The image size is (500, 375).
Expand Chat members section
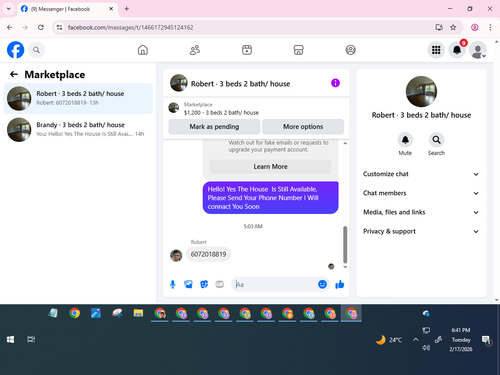point(421,193)
